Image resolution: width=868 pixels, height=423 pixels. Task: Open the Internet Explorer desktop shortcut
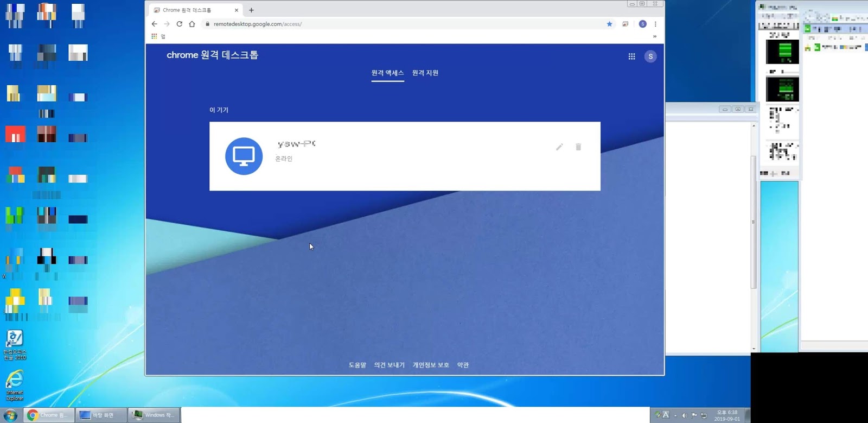pyautogui.click(x=15, y=385)
